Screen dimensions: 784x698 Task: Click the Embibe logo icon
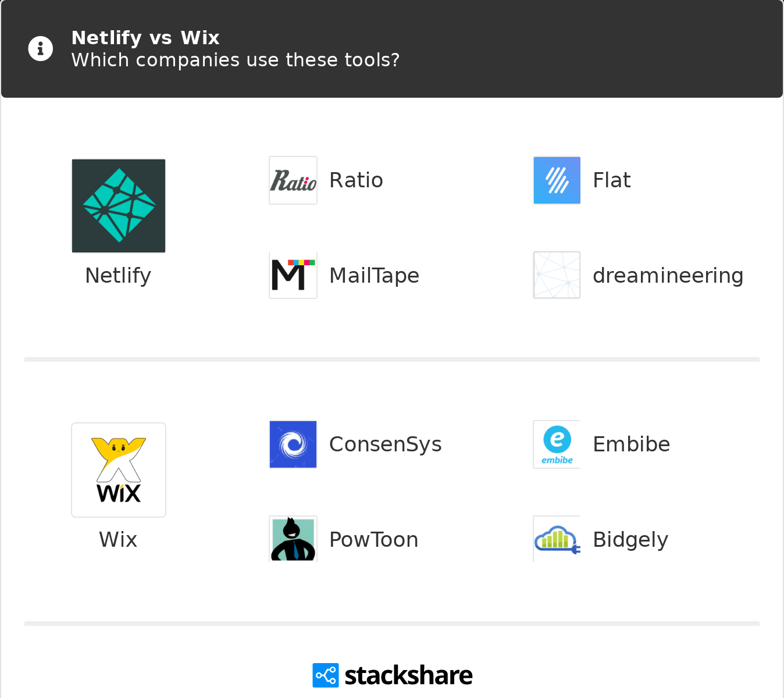pos(557,444)
